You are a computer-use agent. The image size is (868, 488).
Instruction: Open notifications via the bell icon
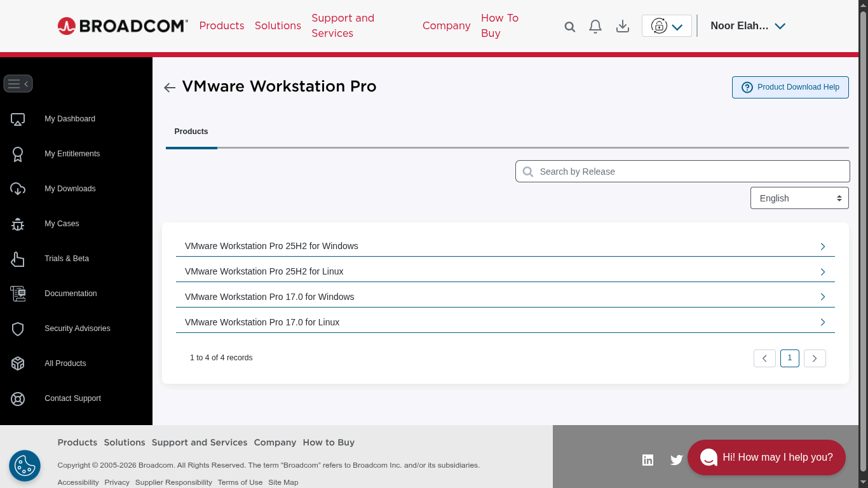coord(595,26)
